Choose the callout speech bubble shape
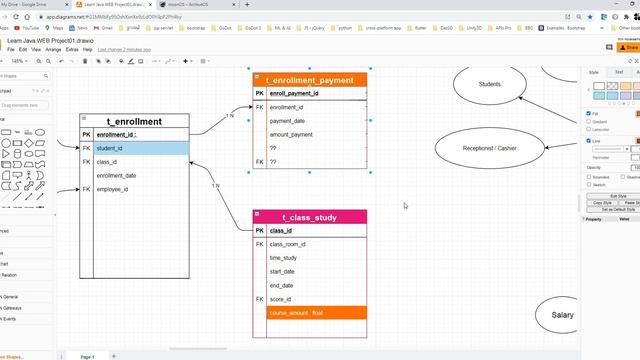The width and height of the screenshot is (640, 360). (x=17, y=176)
